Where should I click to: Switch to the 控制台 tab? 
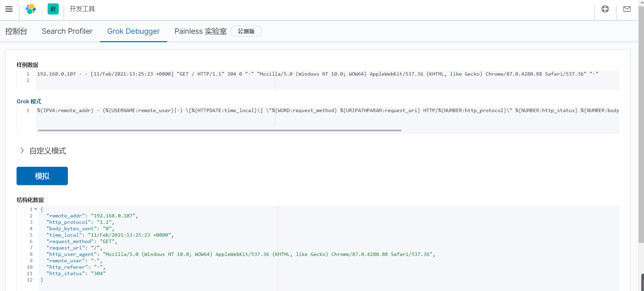point(16,31)
